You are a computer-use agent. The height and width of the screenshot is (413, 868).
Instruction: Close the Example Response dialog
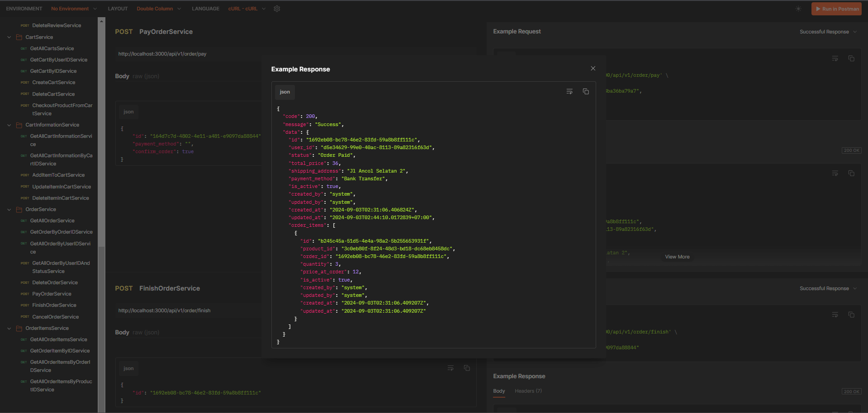click(593, 69)
